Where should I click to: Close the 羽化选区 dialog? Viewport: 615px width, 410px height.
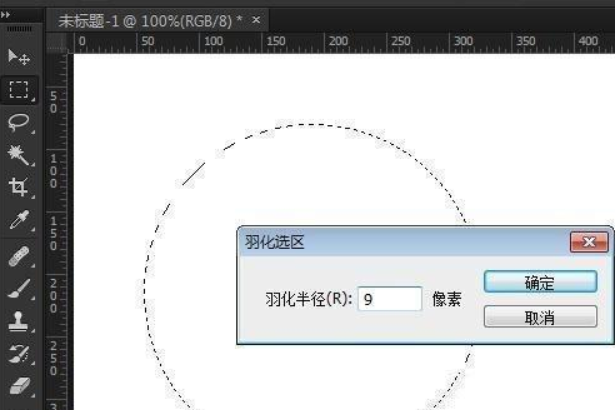[589, 242]
